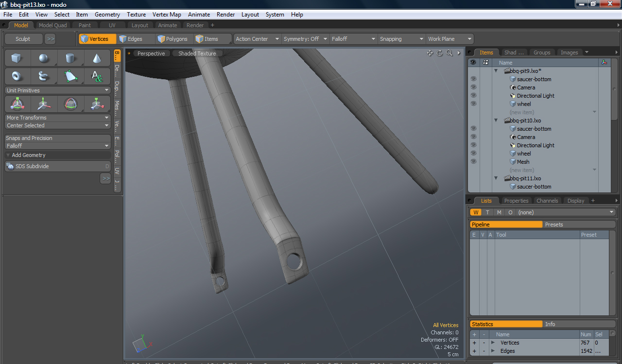The height and width of the screenshot is (364, 622).
Task: Switch to Edges selection mode
Action: coord(136,39)
